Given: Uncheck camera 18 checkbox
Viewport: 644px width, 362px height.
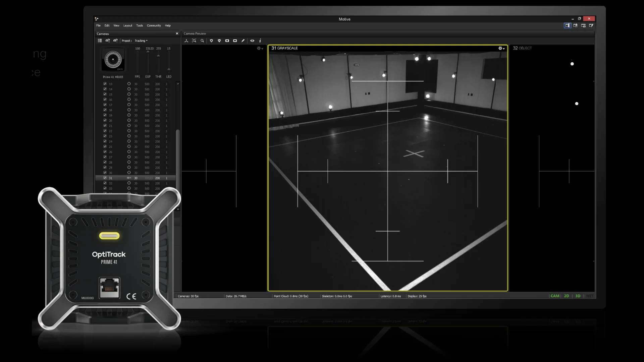Looking at the screenshot, I should click(105, 110).
